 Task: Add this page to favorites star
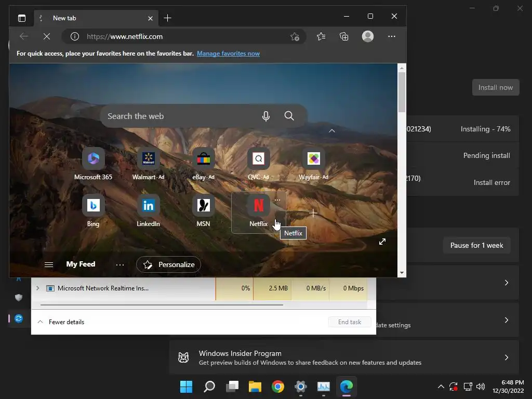coord(295,36)
